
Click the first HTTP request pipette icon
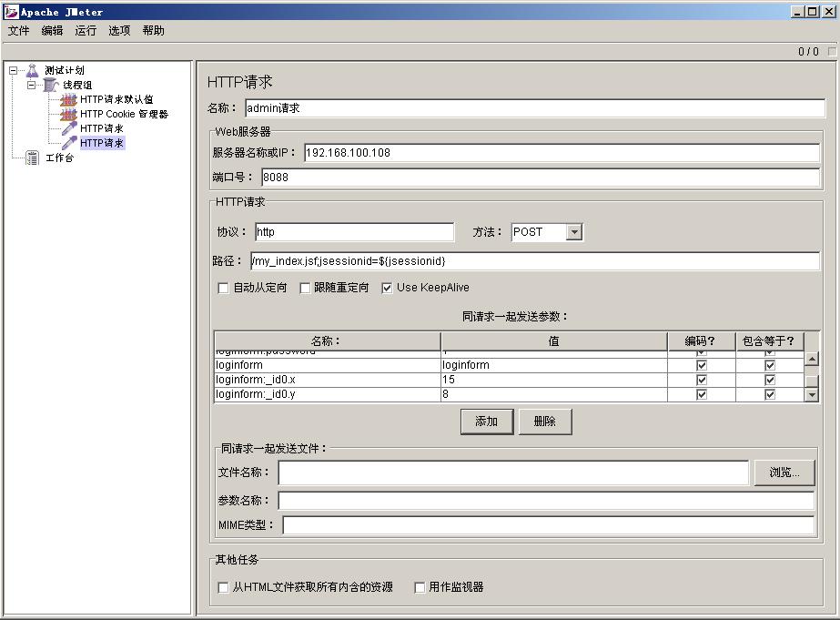tap(69, 128)
